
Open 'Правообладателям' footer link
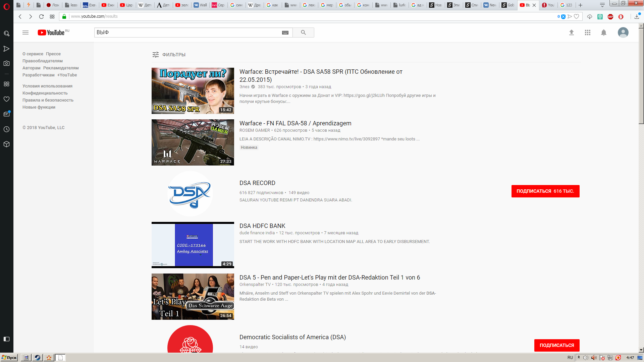click(x=43, y=61)
